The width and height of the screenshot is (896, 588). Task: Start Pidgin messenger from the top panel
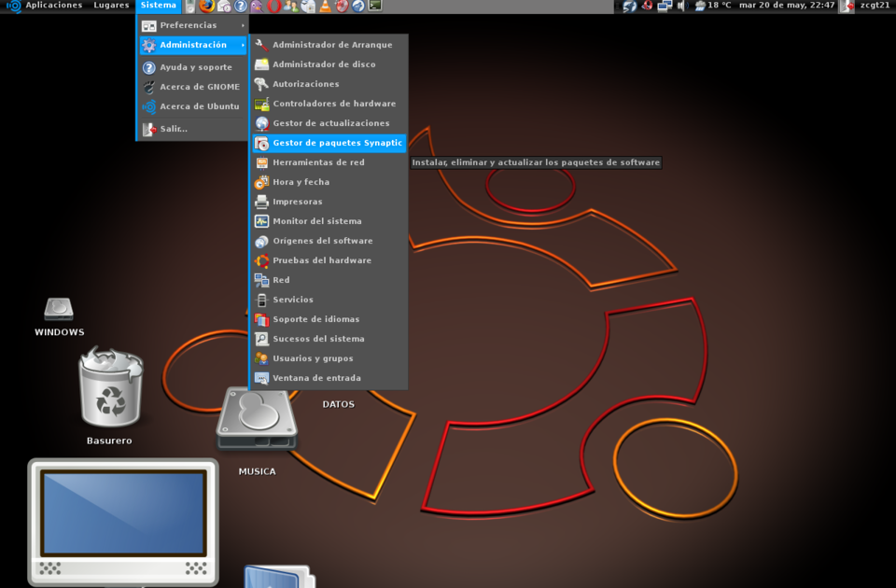[258, 7]
